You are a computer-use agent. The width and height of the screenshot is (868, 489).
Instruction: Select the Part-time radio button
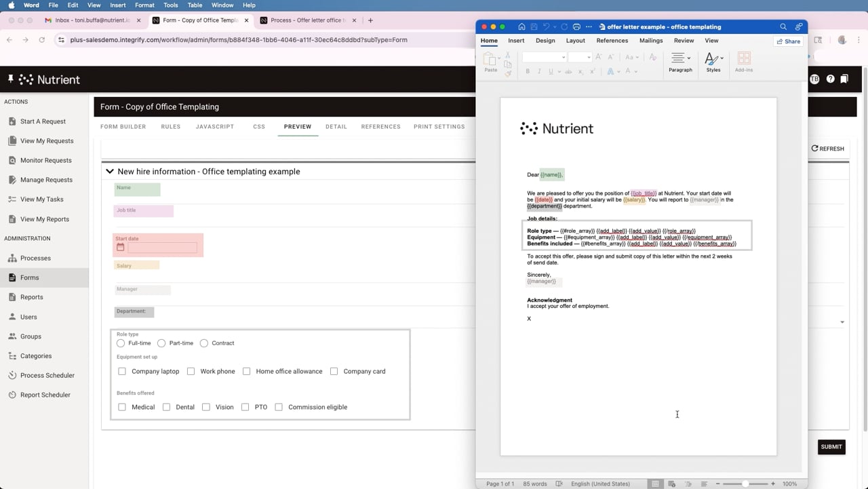pyautogui.click(x=161, y=343)
